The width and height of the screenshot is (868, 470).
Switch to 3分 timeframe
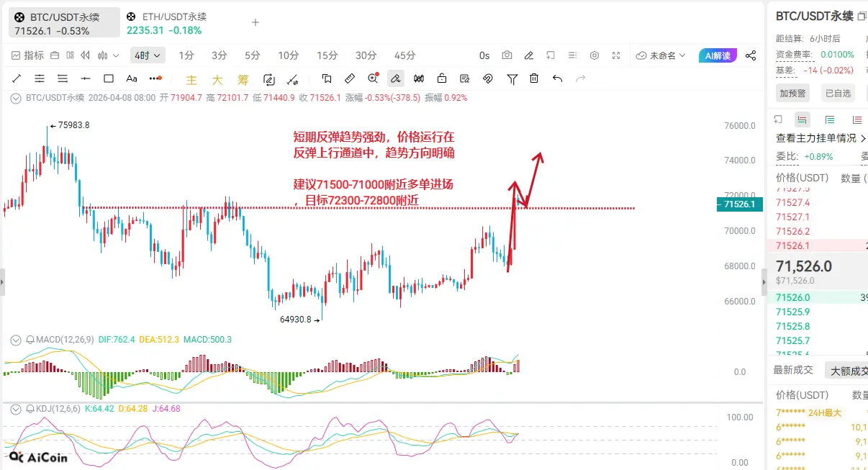[220, 55]
